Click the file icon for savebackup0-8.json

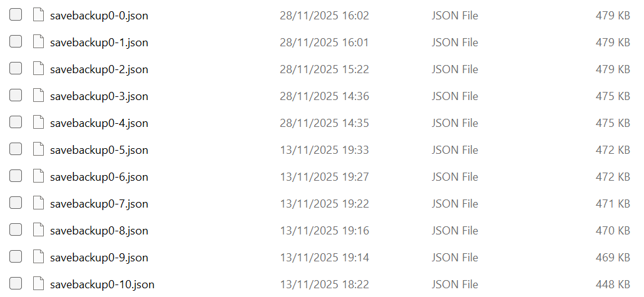[x=38, y=231]
